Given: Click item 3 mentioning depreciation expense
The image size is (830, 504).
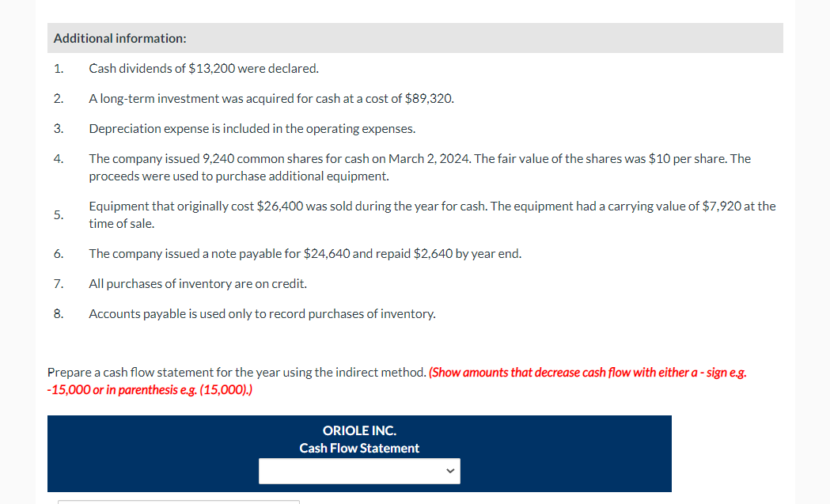Looking at the screenshot, I should click(x=252, y=128).
